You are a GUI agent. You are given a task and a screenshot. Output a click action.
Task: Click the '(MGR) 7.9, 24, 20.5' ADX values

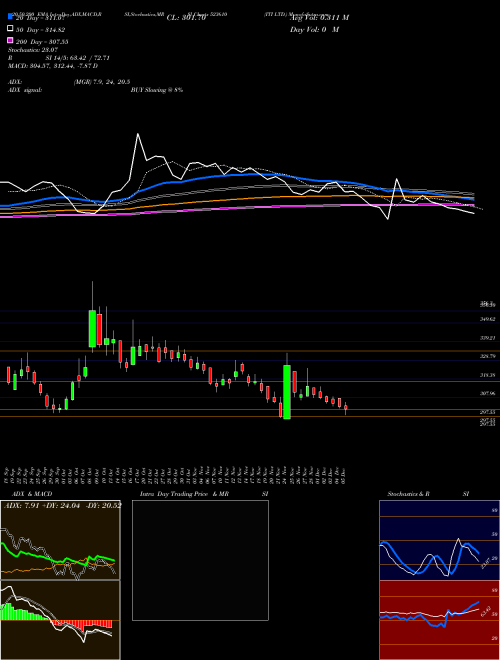[x=101, y=82]
